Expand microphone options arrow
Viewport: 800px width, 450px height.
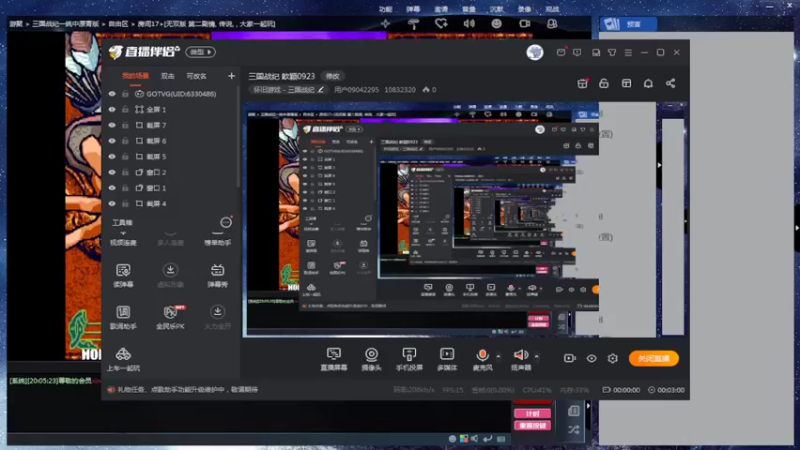(x=498, y=356)
